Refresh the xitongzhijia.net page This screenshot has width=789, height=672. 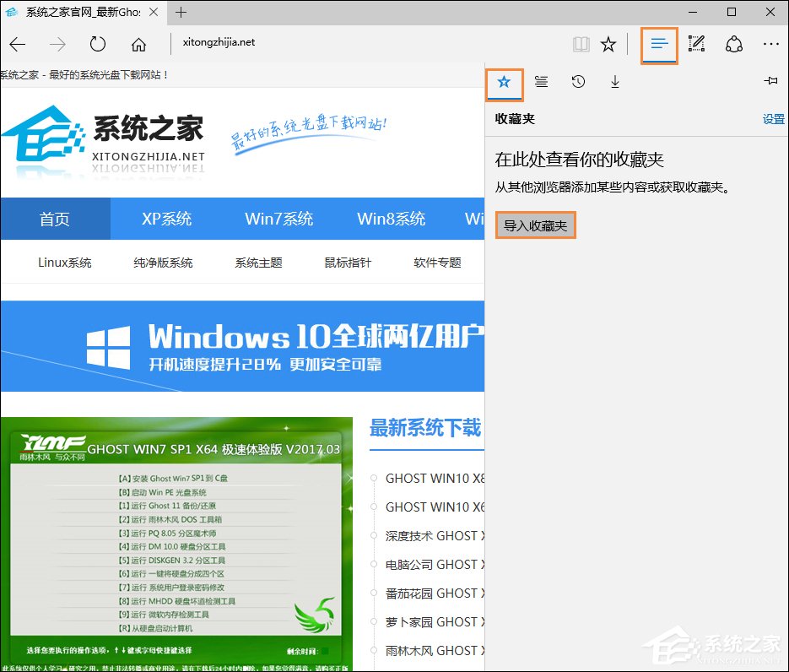(98, 44)
